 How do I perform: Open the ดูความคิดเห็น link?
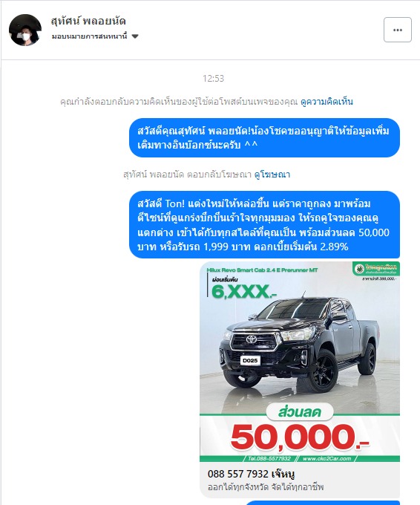click(x=327, y=102)
